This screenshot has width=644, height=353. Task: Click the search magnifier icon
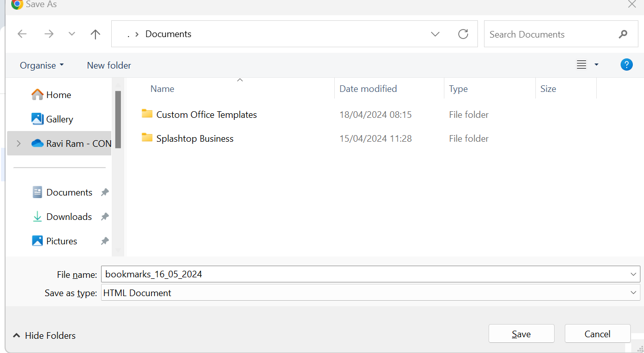623,35
